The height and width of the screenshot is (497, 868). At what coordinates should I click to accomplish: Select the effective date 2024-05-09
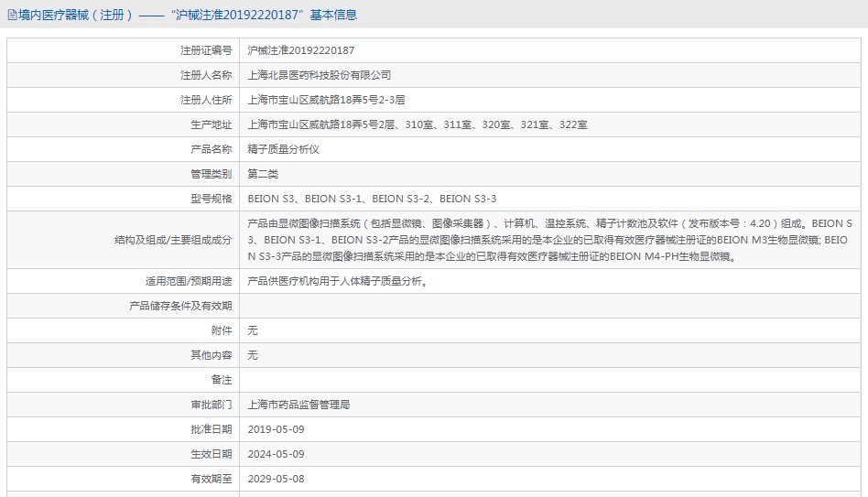click(x=277, y=454)
